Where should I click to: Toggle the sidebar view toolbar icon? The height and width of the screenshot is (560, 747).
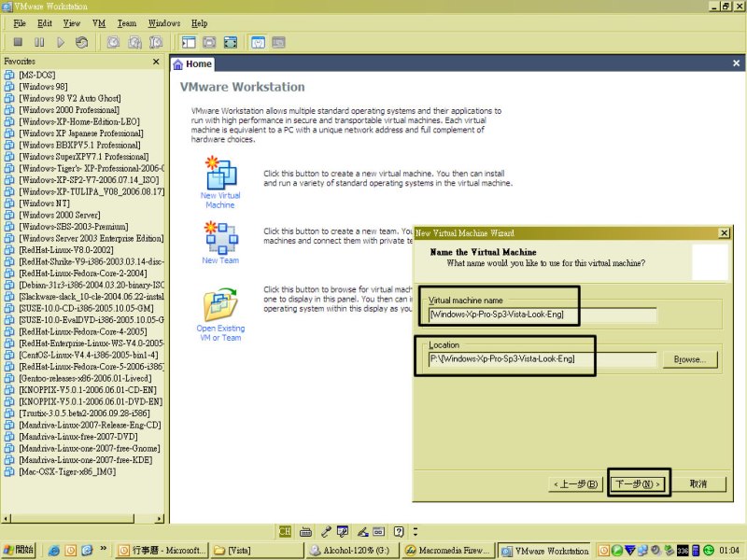tap(189, 42)
